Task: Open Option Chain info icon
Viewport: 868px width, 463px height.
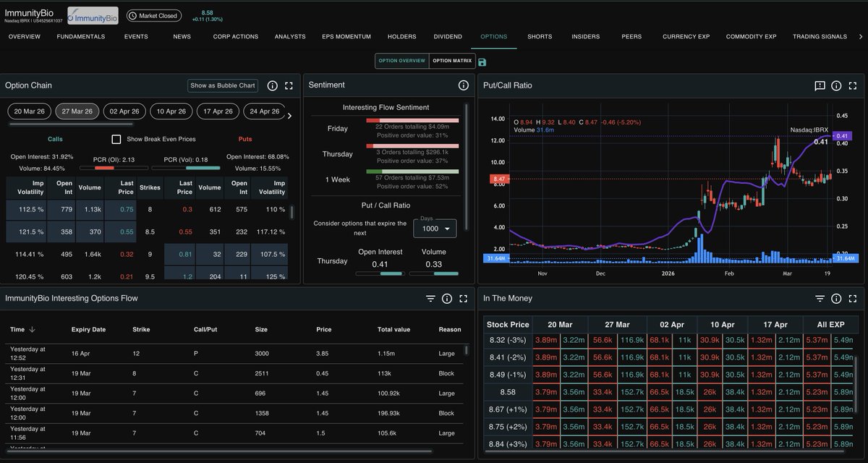Action: coord(273,85)
